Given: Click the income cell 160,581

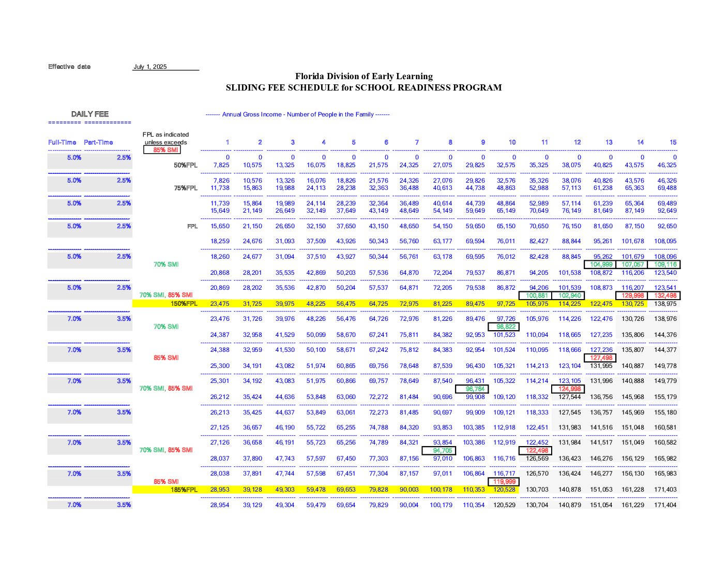Looking at the screenshot, I should tap(665, 428).
